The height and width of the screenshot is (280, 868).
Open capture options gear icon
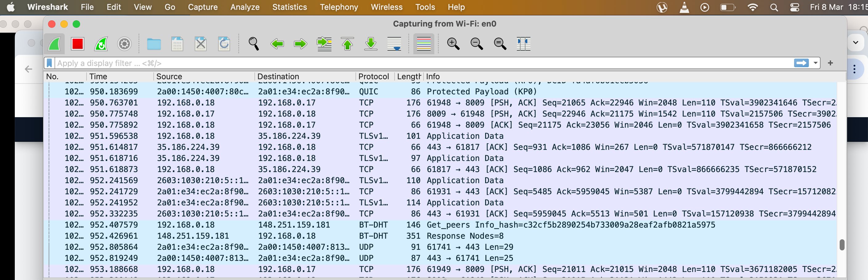[124, 44]
